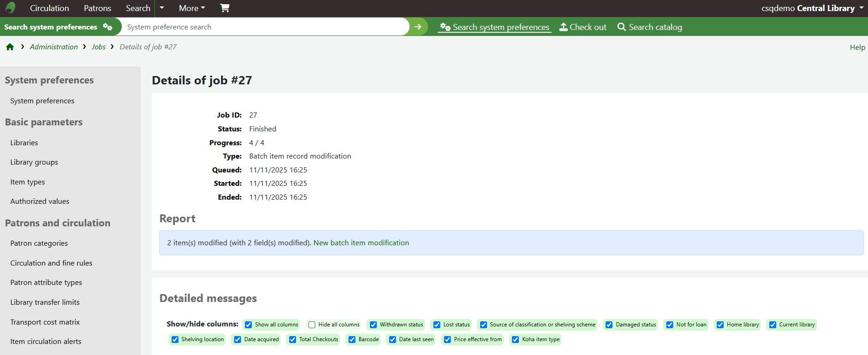
Task: Click the Check out upload icon
Action: pyautogui.click(x=563, y=27)
